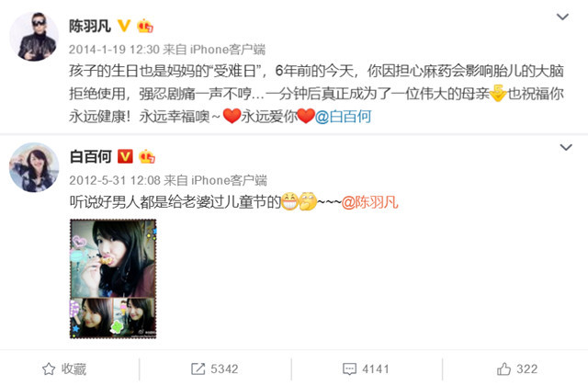Like the post with the 322 thumbs-up icon
Screen dimensions: 588x386
[517, 369]
